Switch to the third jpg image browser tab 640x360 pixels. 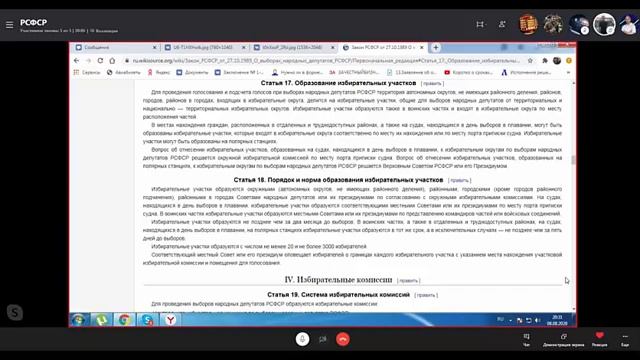(x=294, y=47)
